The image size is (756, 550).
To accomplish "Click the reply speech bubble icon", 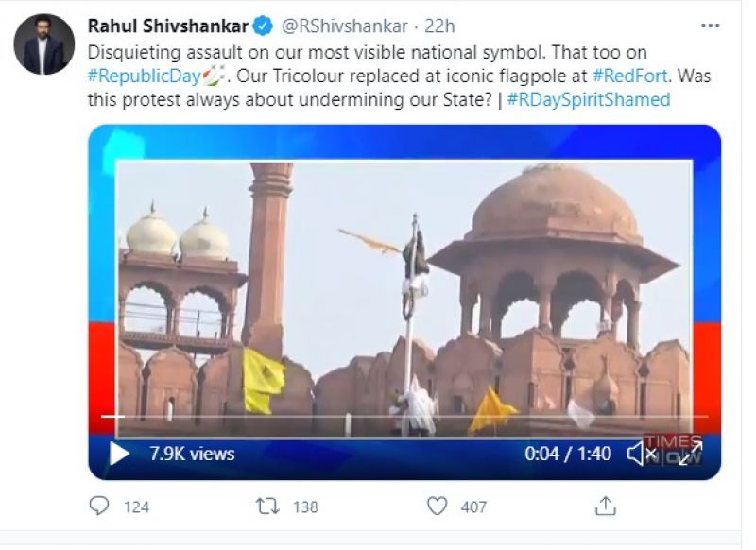I will (x=100, y=507).
